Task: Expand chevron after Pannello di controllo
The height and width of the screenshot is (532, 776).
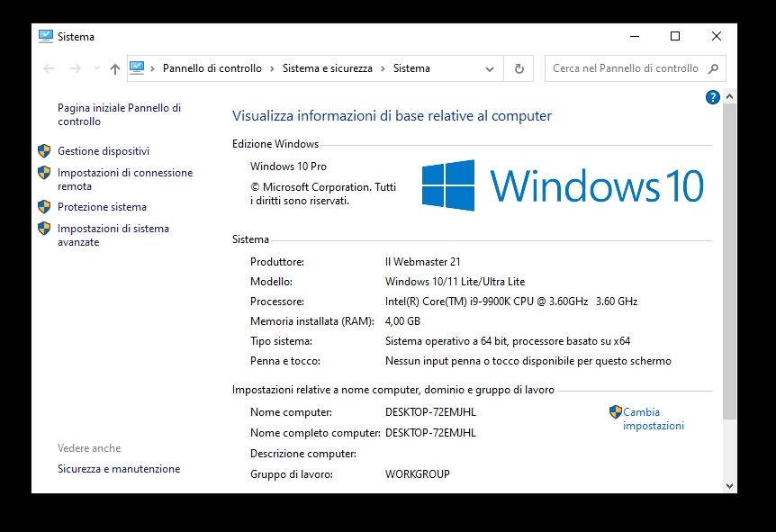Action: [272, 68]
